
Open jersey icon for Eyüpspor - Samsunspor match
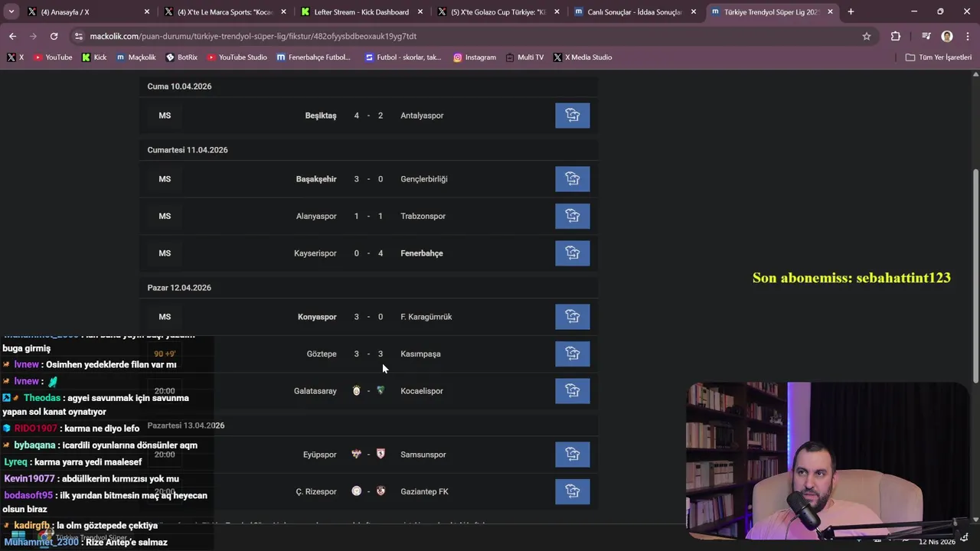pyautogui.click(x=573, y=455)
